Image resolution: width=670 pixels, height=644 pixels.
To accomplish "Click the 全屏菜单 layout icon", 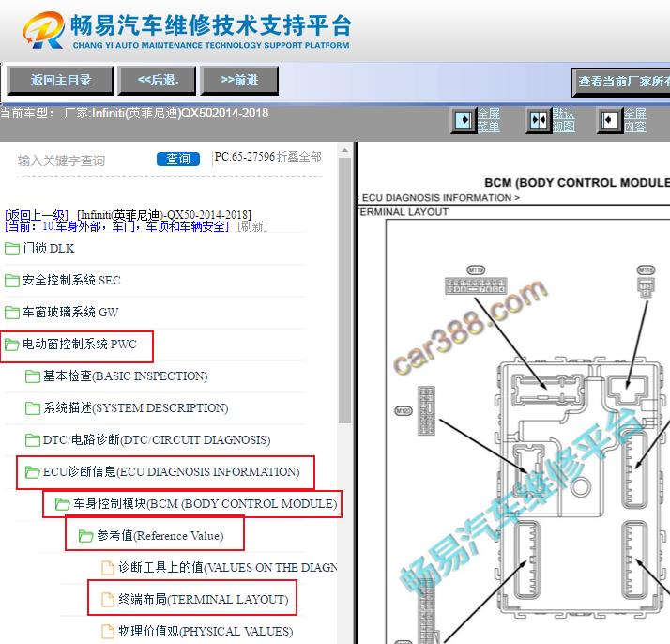I will pos(464,120).
